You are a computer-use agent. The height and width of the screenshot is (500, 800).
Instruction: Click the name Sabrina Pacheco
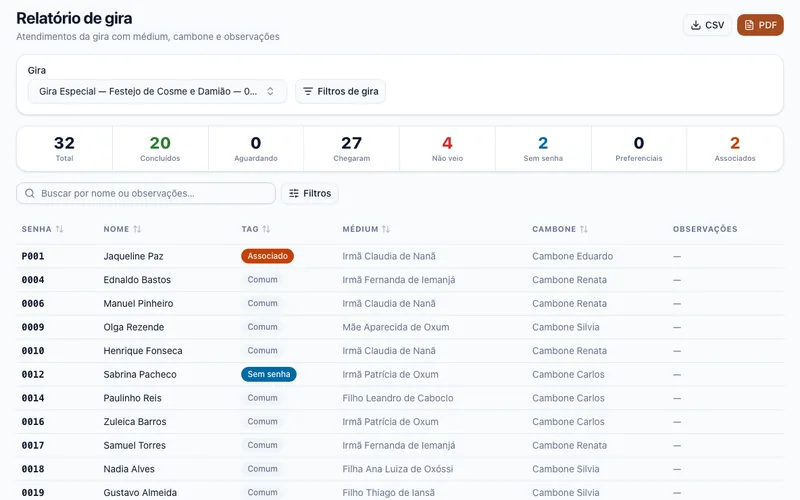pos(140,374)
